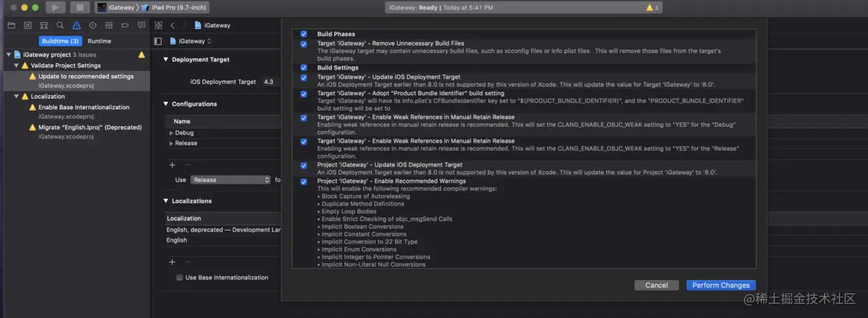Screen dimensions: 868x318
Task: Open the Breakpoint navigator icon
Action: point(125,25)
